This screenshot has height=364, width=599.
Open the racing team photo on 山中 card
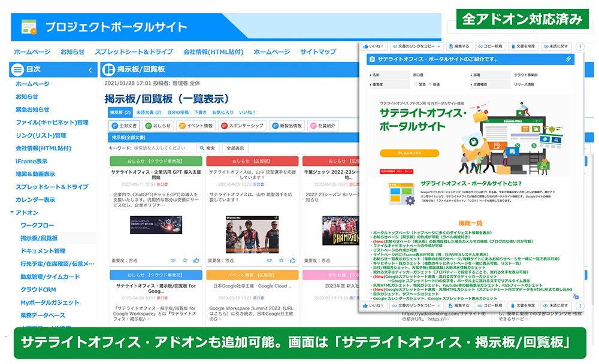point(252,234)
